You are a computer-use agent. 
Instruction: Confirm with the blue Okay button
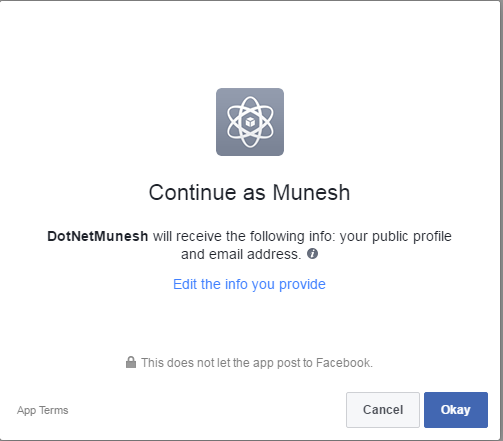click(456, 410)
